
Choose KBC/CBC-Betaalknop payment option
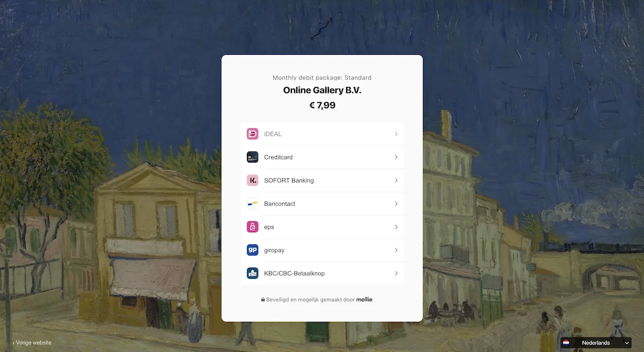tap(322, 274)
